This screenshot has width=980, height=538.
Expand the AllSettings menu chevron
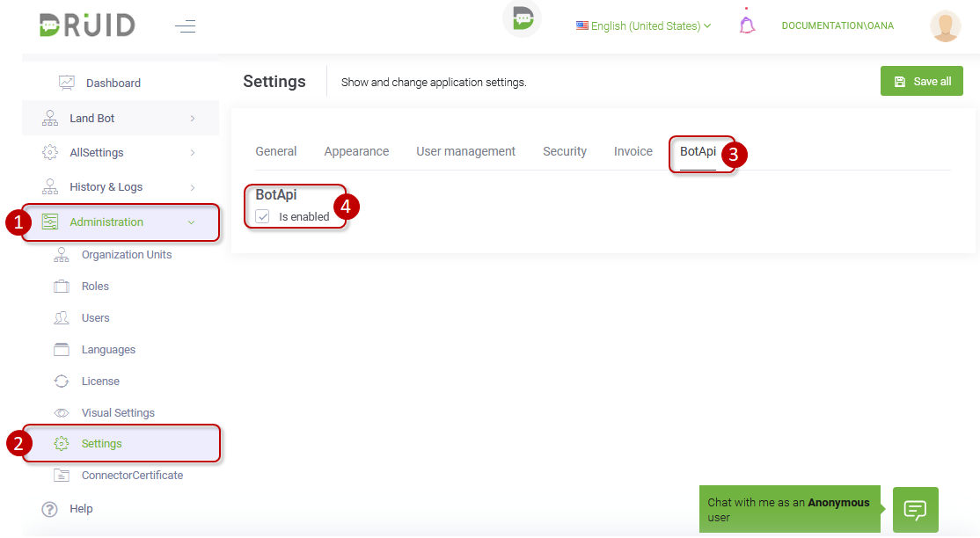193,152
